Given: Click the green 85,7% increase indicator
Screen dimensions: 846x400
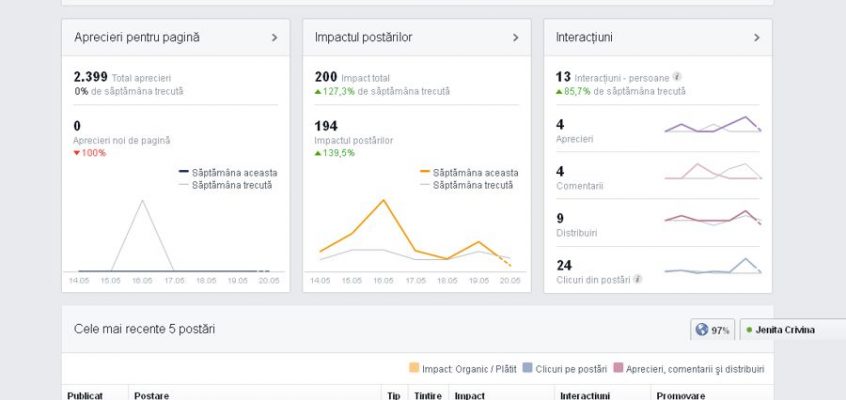Looking at the screenshot, I should [x=573, y=91].
